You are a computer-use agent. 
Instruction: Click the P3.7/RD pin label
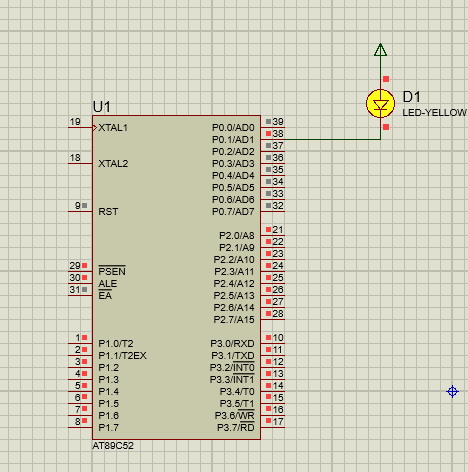pos(236,427)
